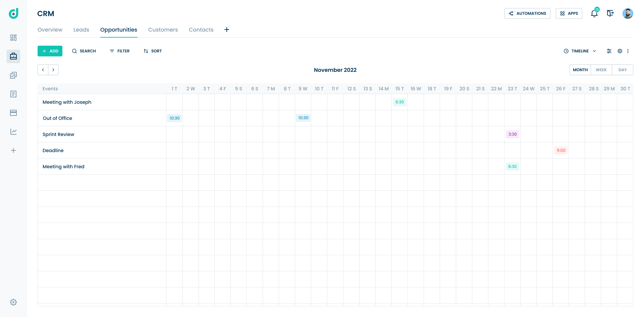Image resolution: width=644 pixels, height=317 pixels.
Task: Open the Meeting with Fred 6:30 event
Action: (513, 167)
